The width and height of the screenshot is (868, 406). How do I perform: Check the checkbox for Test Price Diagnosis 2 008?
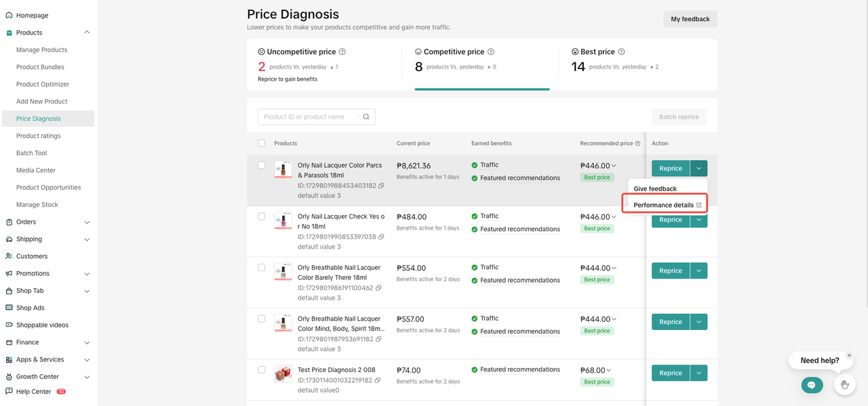pos(261,369)
